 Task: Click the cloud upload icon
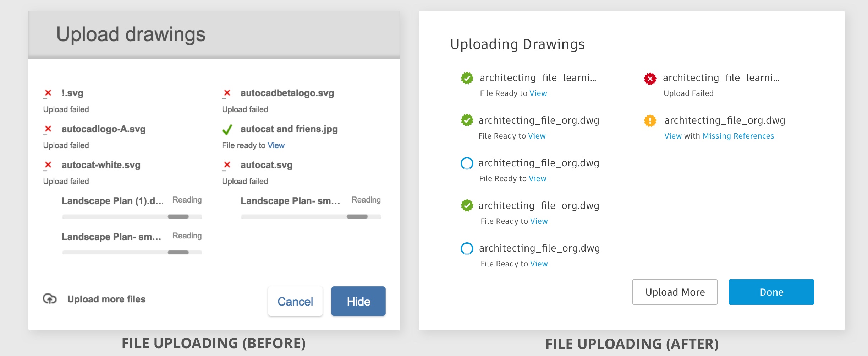pos(50,299)
